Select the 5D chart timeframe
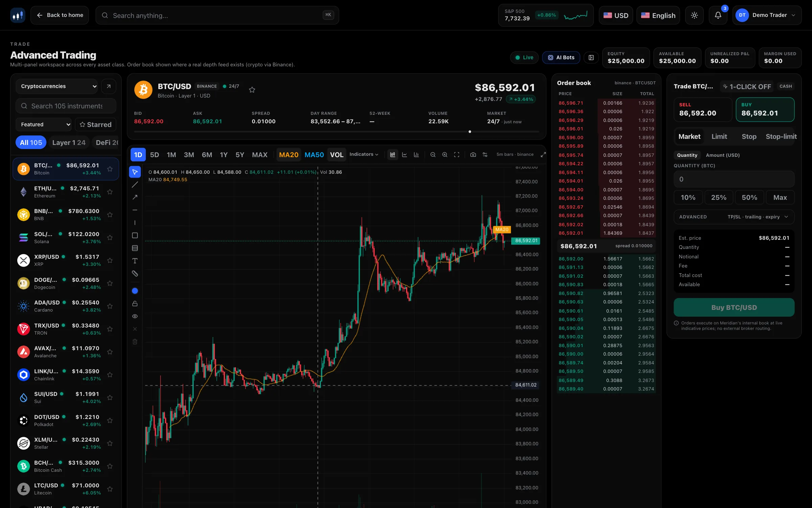Viewport: 812px width, 508px height. click(154, 155)
